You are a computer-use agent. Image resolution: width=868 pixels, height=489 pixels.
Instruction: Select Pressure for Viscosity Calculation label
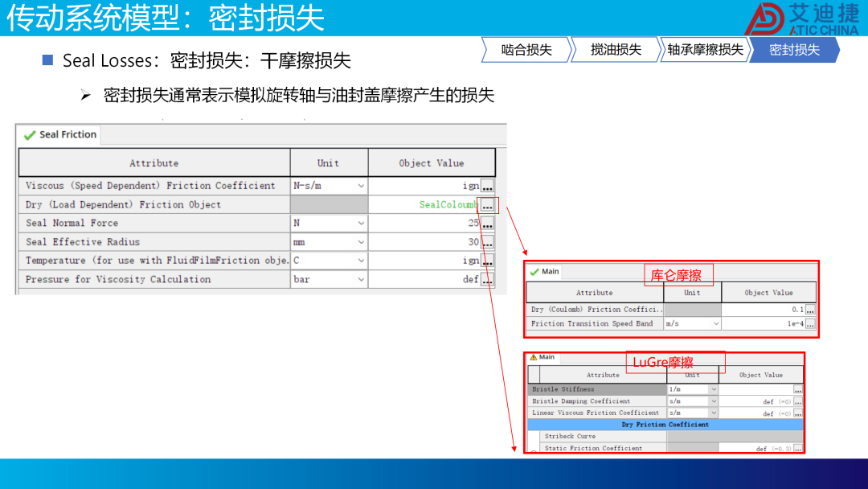[118, 280]
